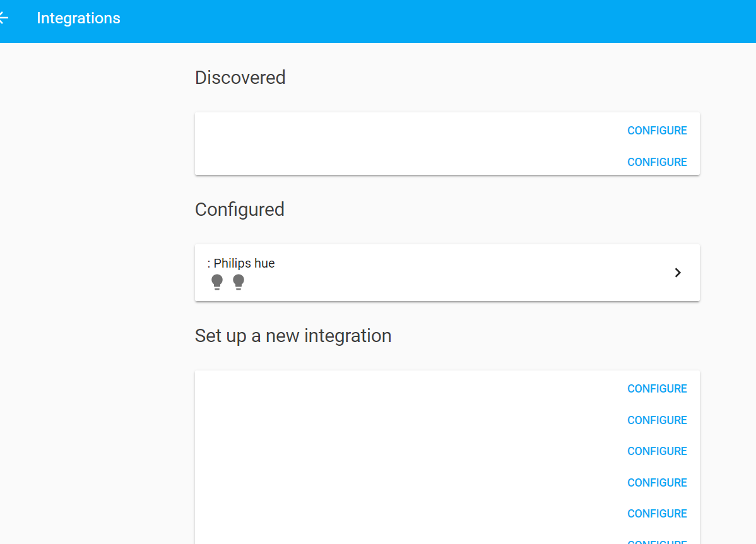The height and width of the screenshot is (544, 756).
Task: Click the first light bulb icon on Philips hue card
Action: pyautogui.click(x=217, y=281)
